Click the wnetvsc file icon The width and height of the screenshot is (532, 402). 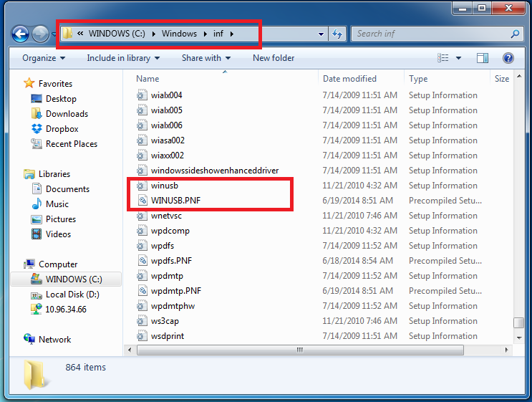coord(142,216)
